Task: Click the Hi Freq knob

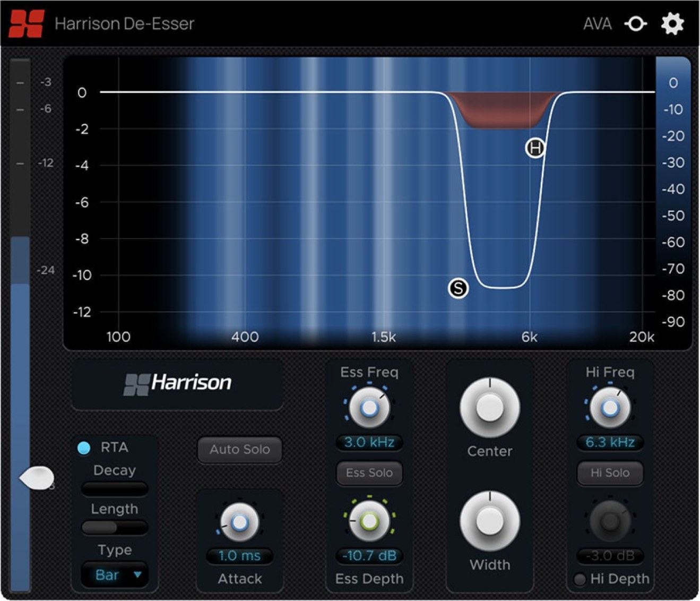Action: click(x=610, y=408)
